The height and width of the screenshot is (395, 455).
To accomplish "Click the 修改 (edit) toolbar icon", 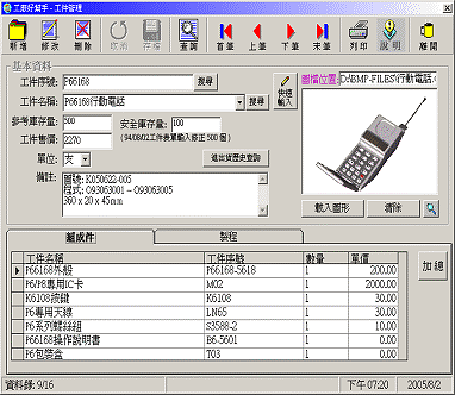I will click(x=50, y=35).
